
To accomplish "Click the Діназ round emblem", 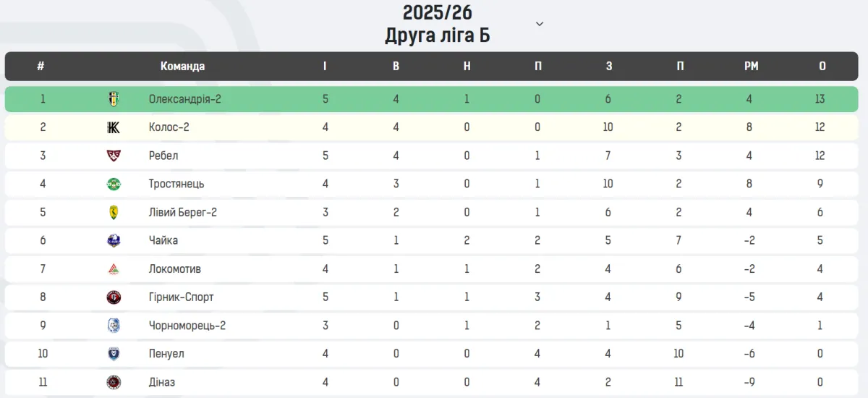I will [x=114, y=382].
